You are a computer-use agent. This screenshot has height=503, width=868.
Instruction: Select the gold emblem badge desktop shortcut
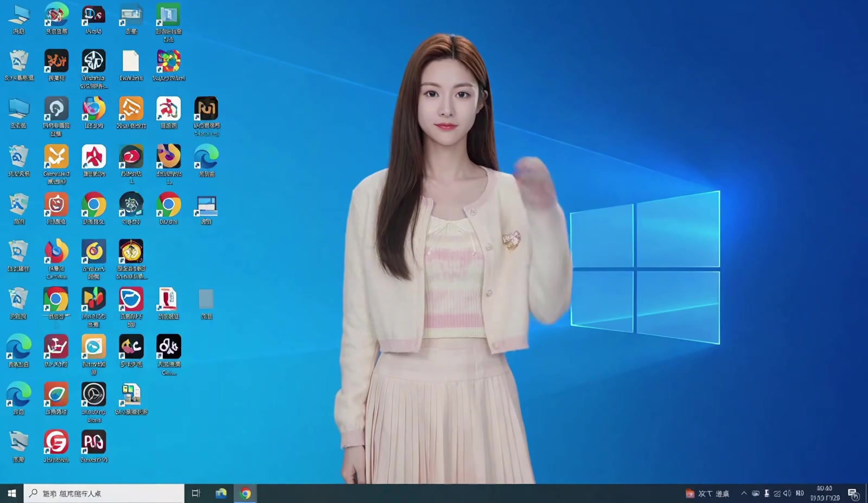[131, 251]
